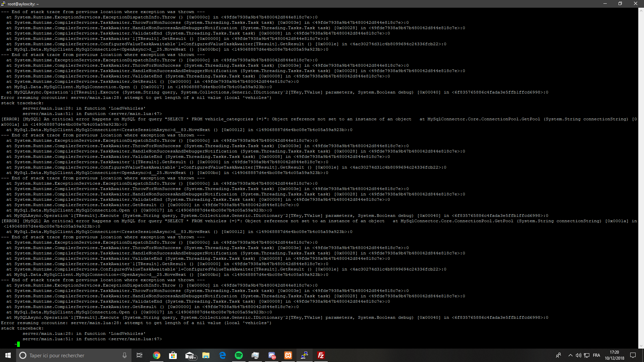The width and height of the screenshot is (644, 362).
Task: Open FileZilla from the taskbar
Action: (321, 355)
